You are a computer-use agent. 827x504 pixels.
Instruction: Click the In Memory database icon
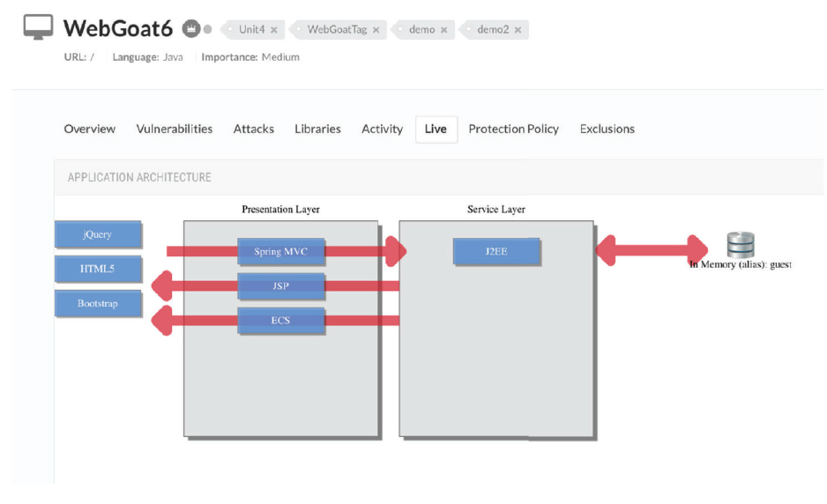[740, 244]
